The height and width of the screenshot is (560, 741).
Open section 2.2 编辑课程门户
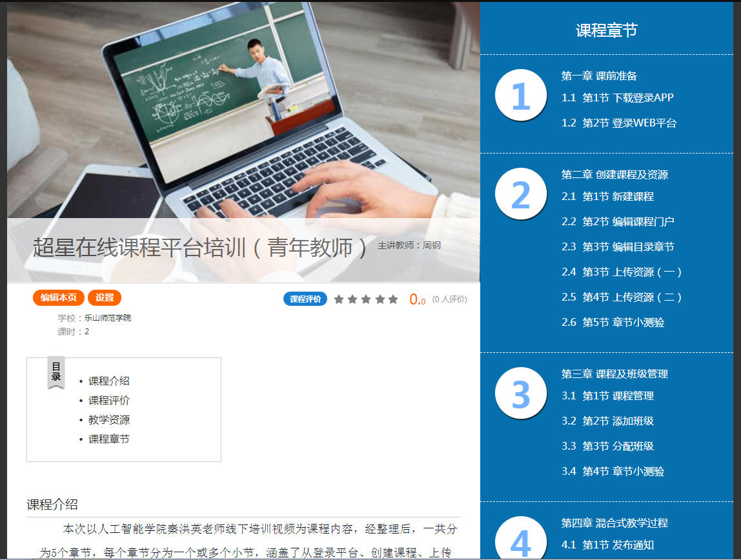pyautogui.click(x=618, y=222)
